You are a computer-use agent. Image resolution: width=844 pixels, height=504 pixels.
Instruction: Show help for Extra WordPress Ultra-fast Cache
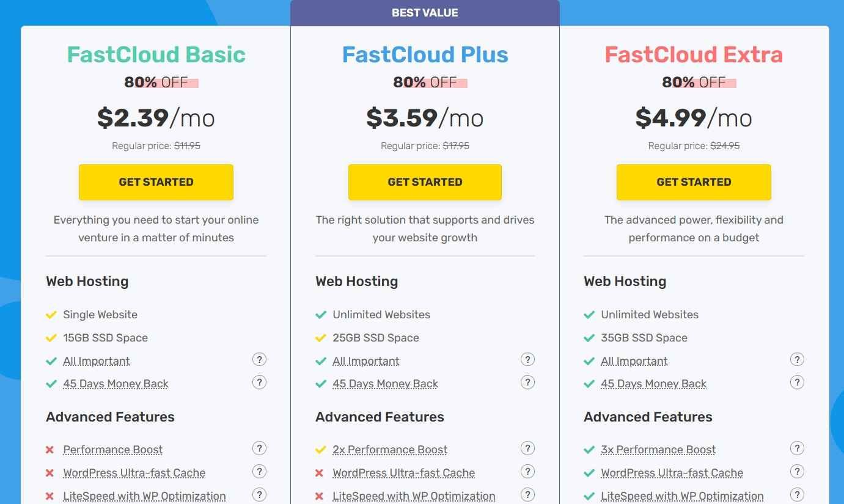click(797, 472)
